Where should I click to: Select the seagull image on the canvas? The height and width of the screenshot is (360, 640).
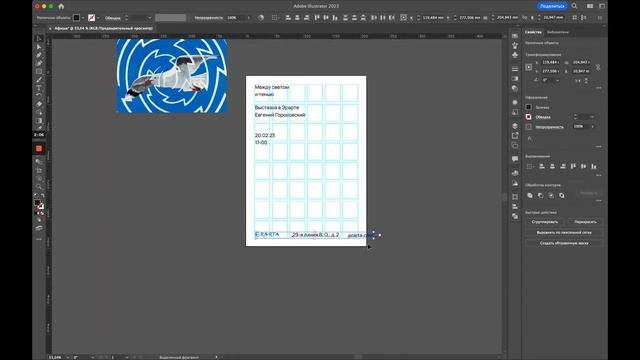tap(172, 76)
